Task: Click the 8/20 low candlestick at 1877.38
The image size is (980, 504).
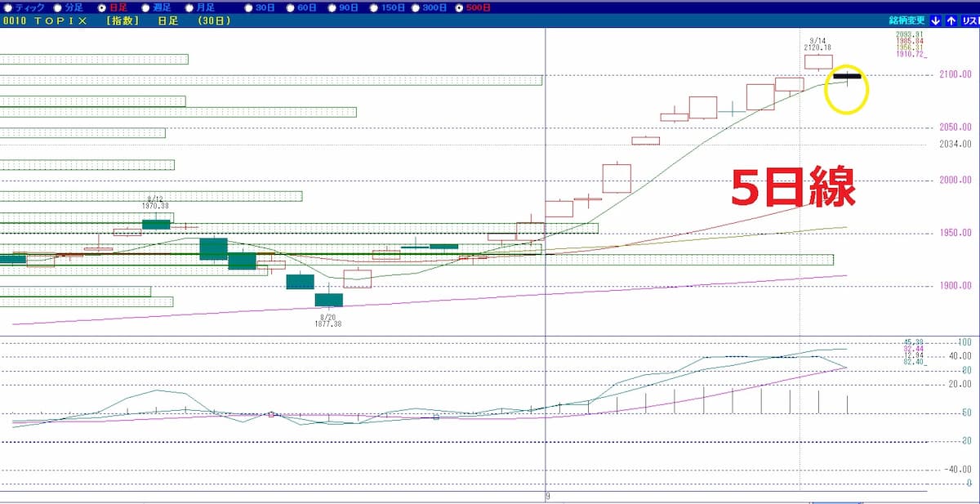Action: 329,300
